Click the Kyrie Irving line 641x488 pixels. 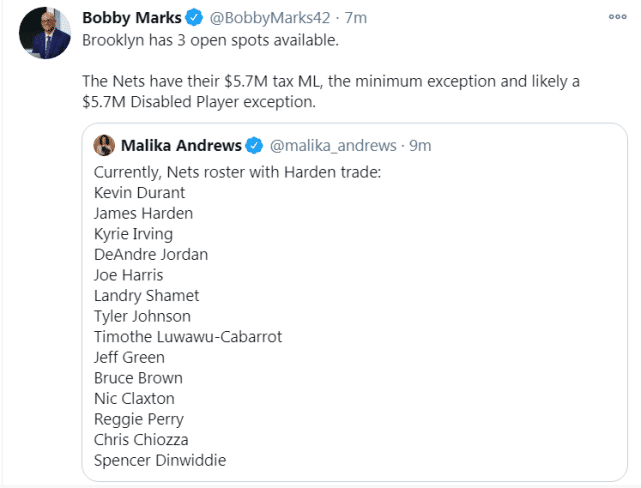[133, 234]
